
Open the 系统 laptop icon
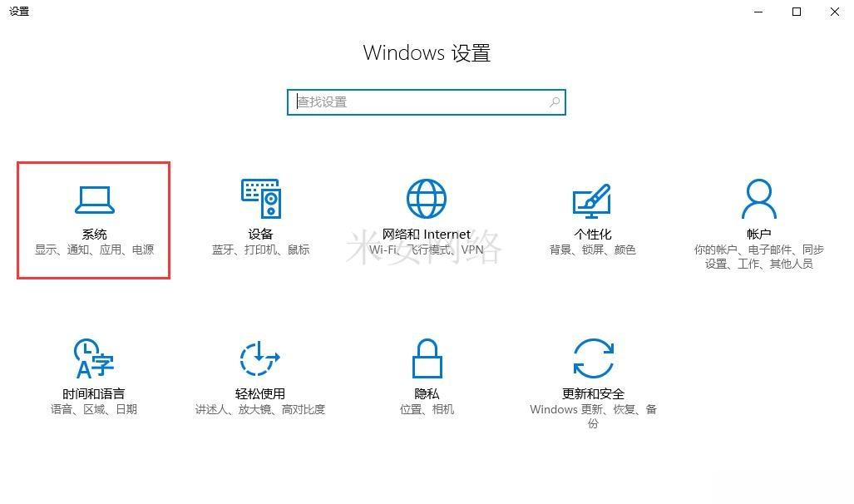tap(94, 200)
